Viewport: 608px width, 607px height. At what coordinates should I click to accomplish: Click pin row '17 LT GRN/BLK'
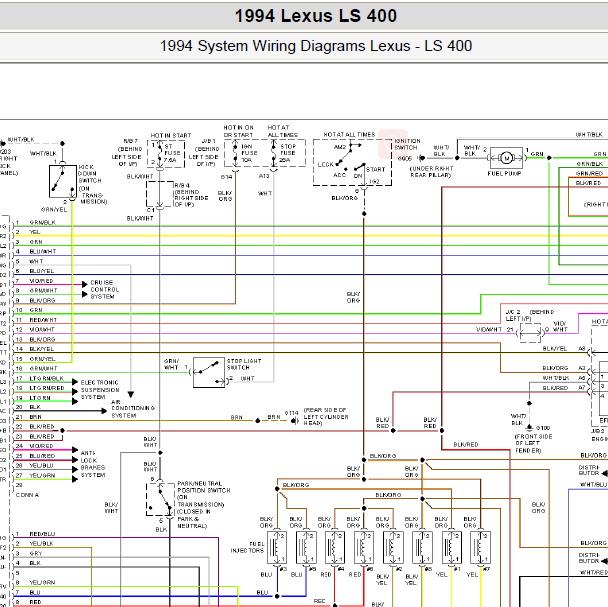click(39, 378)
